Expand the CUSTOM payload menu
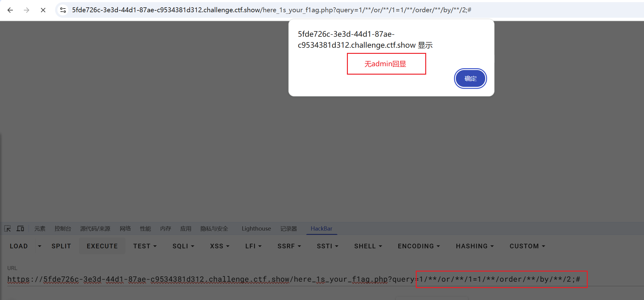The image size is (644, 300). [x=527, y=246]
